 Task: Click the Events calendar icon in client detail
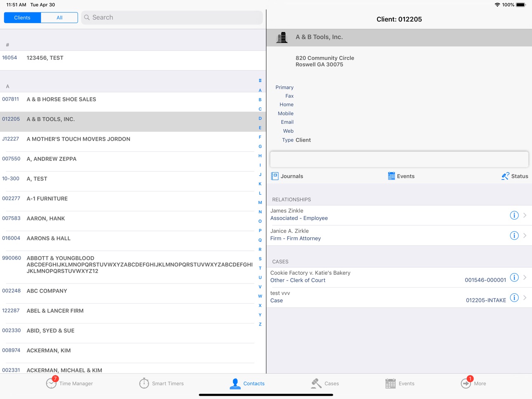point(391,176)
